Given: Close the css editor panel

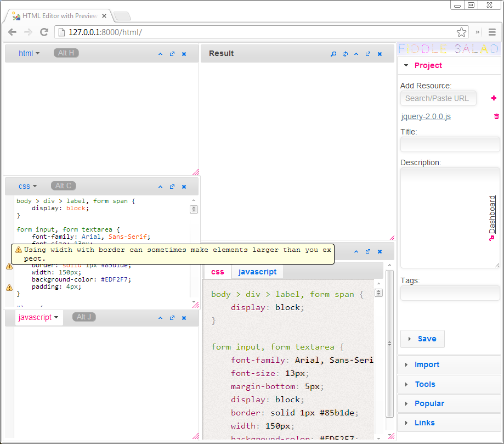Looking at the screenshot, I should click(x=184, y=187).
